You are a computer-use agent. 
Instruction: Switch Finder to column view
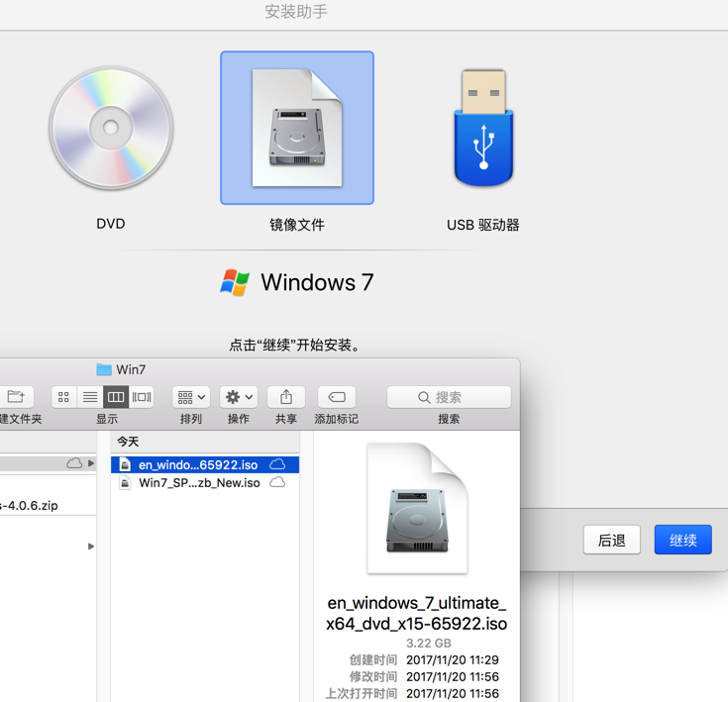point(116,397)
